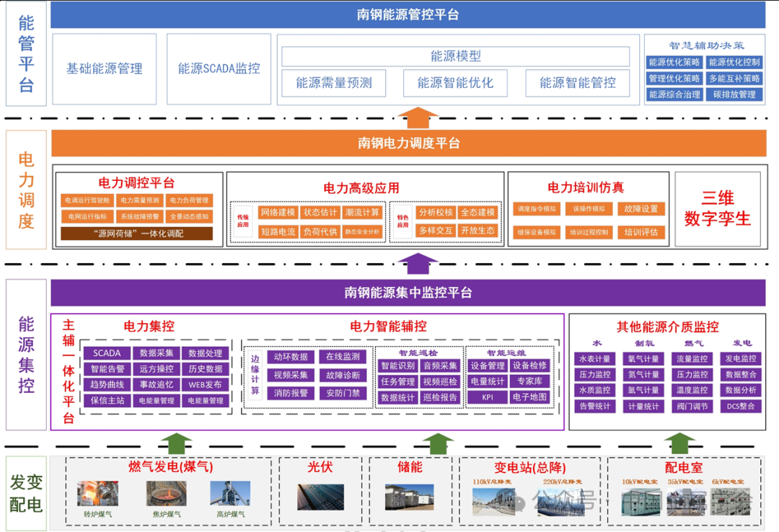
Task: Click the 焦炉煤气 photo thumbnail
Action: [x=166, y=494]
